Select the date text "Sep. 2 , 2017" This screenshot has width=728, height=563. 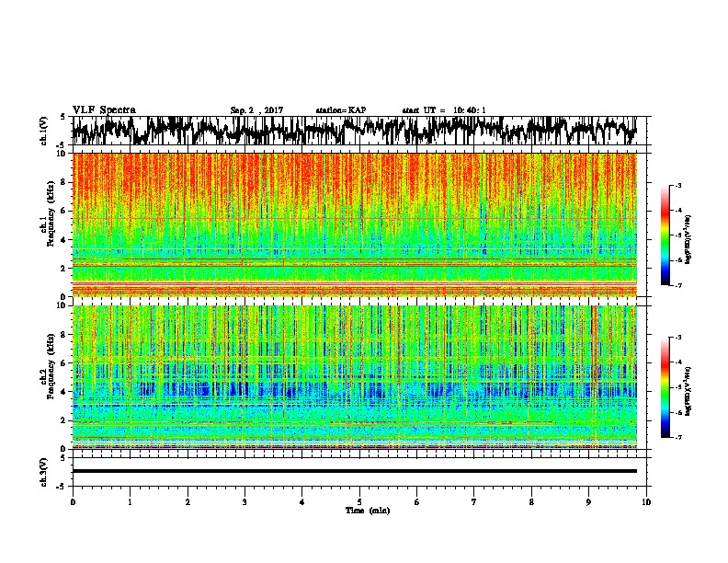(256, 110)
